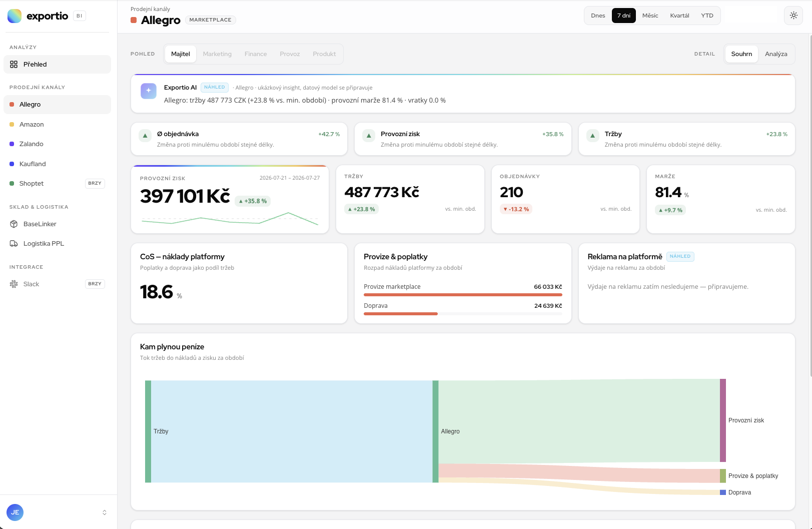The height and width of the screenshot is (529, 812).
Task: Select the Kvartál period option
Action: (679, 16)
